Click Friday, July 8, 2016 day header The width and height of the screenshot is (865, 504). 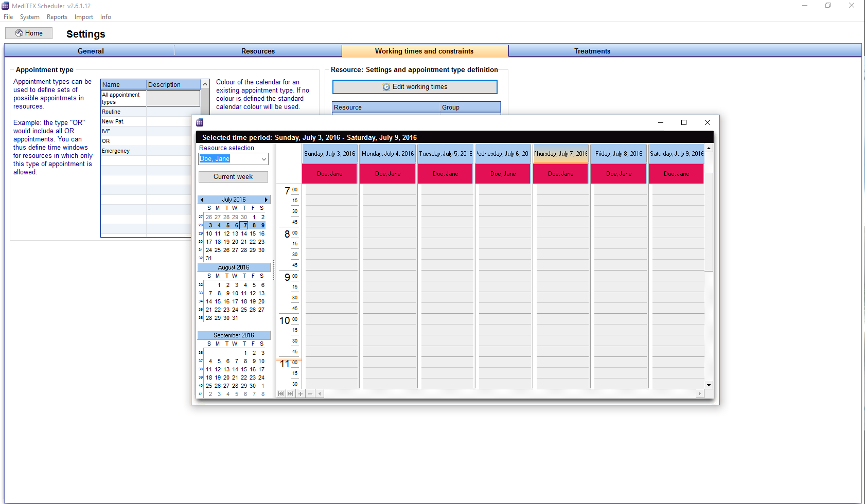tap(619, 154)
